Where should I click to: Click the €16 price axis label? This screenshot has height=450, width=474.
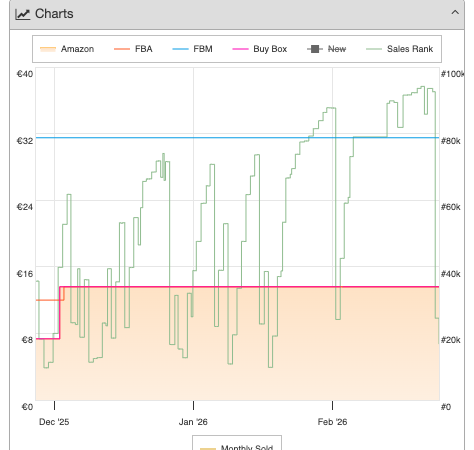[25, 274]
